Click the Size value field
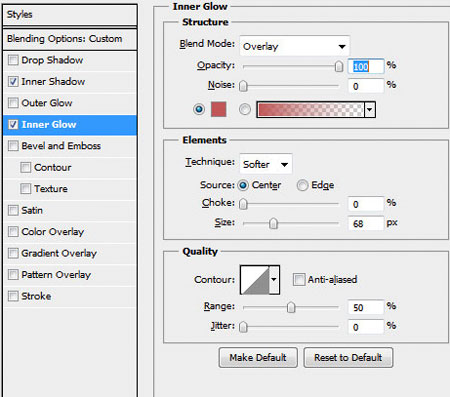The image size is (450, 397). 366,223
